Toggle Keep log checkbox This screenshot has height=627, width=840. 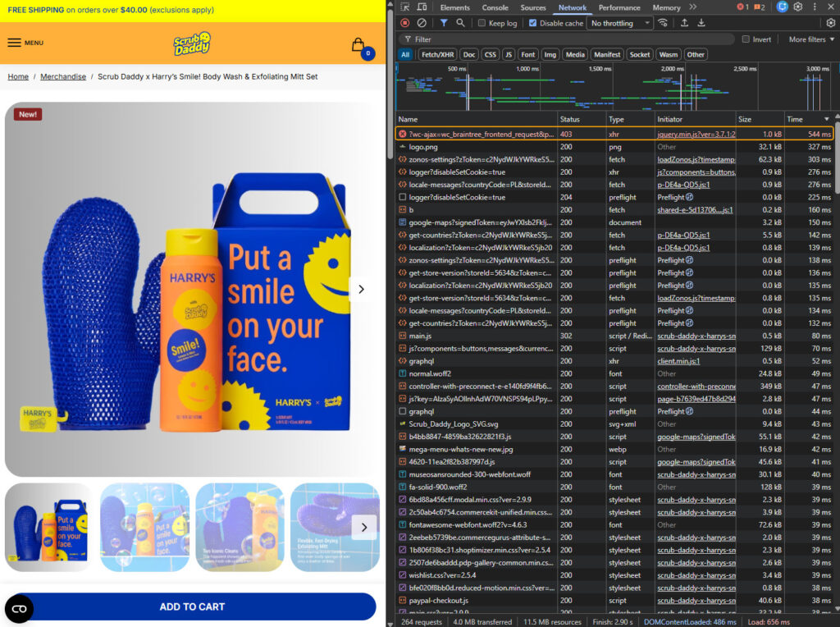point(482,23)
